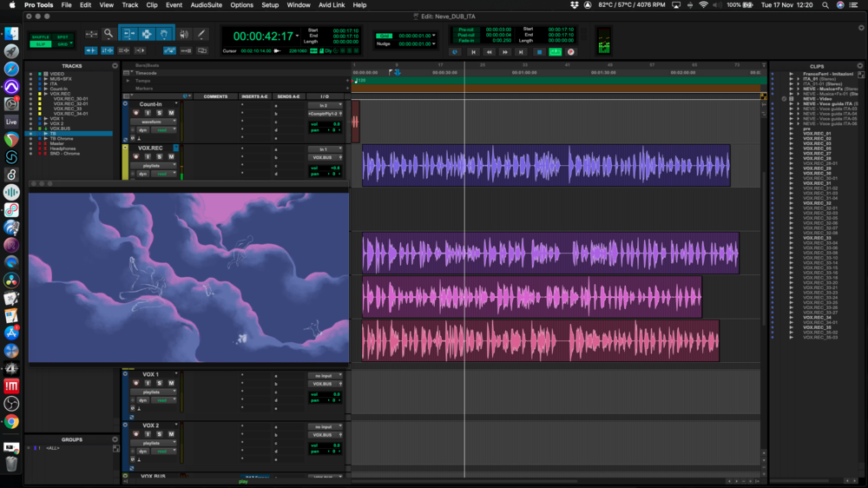This screenshot has width=868, height=488.
Task: Click the Stop transport button
Action: point(539,52)
